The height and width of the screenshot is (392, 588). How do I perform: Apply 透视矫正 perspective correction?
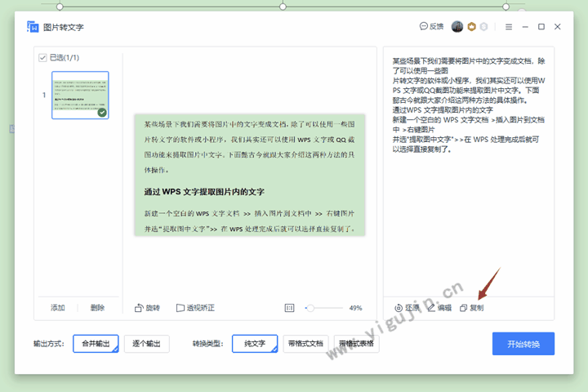coord(195,308)
